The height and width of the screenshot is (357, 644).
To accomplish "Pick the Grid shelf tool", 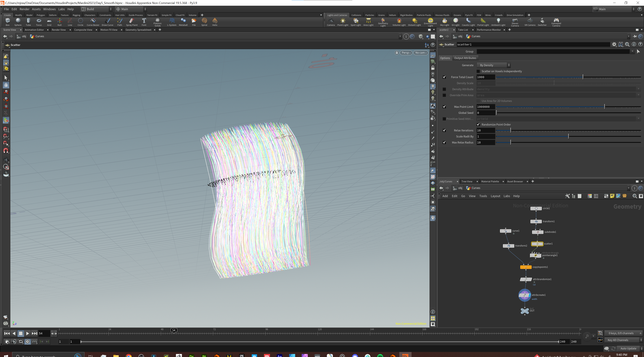I will point(49,22).
